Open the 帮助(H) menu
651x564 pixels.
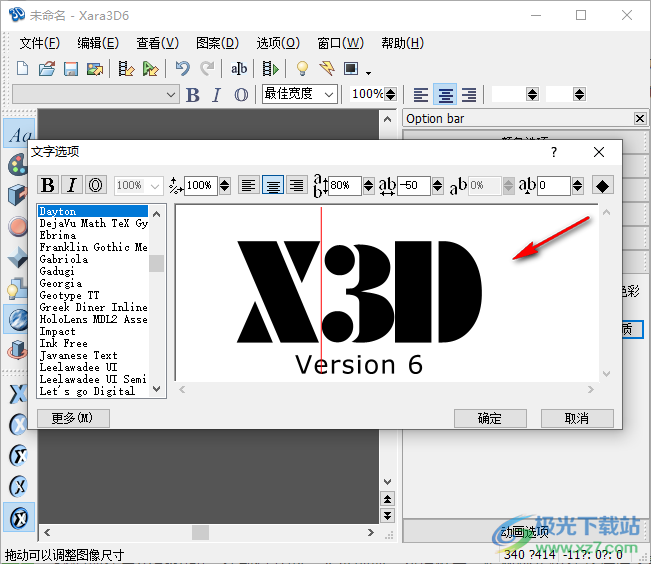click(x=403, y=43)
